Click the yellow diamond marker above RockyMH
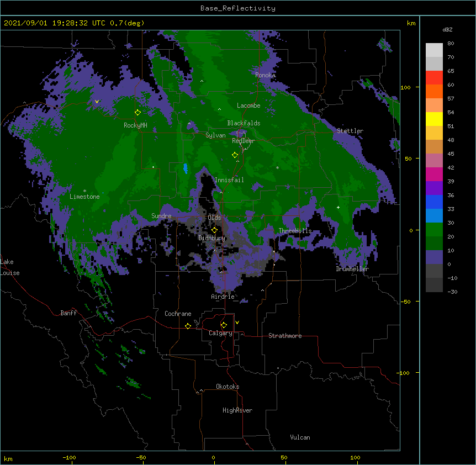The width and height of the screenshot is (476, 465). click(138, 113)
